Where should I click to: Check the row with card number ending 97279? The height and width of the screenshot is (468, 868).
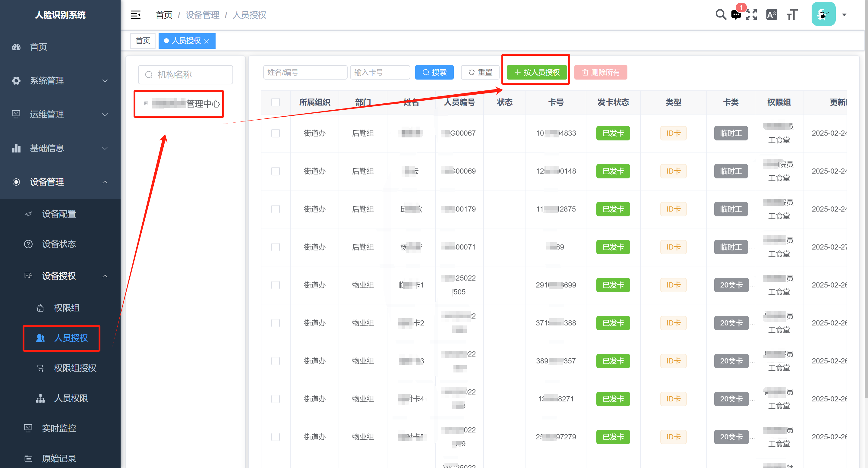tap(275, 437)
